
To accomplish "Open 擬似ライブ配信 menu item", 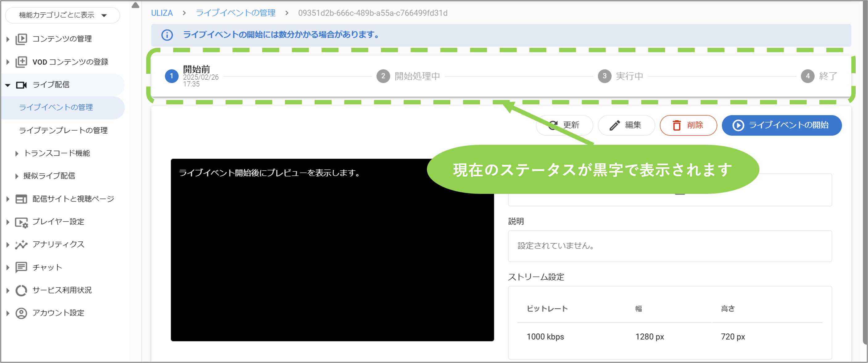I will coord(49,176).
